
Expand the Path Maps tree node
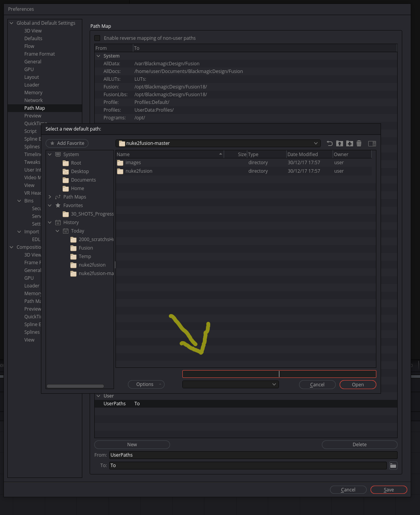point(50,197)
